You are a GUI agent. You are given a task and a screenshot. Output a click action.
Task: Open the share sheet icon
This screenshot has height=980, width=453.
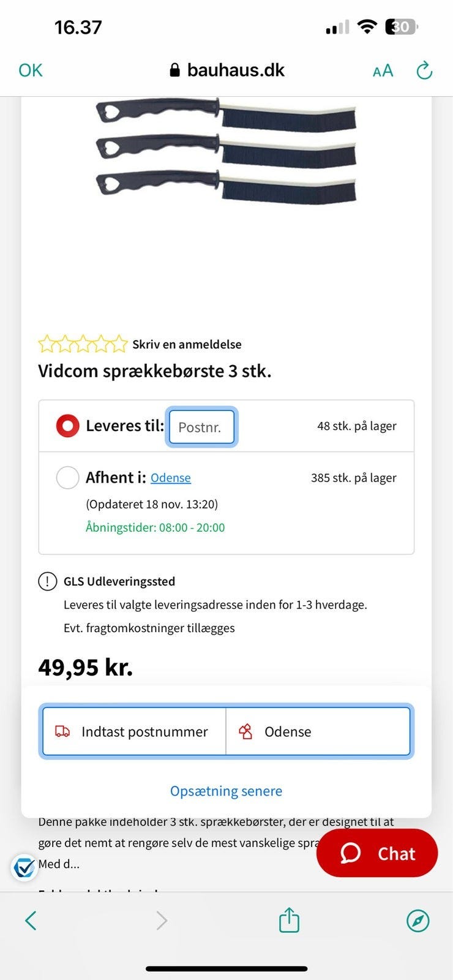coord(289,920)
